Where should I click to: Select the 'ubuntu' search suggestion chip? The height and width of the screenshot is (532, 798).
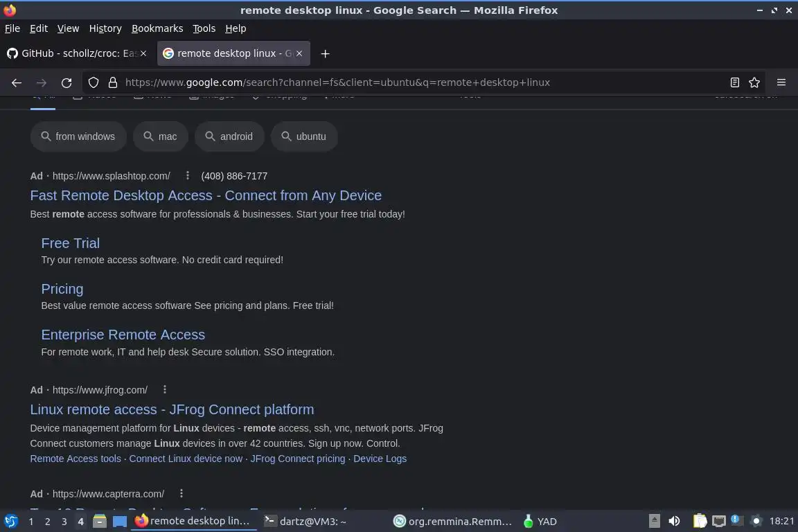(x=304, y=136)
